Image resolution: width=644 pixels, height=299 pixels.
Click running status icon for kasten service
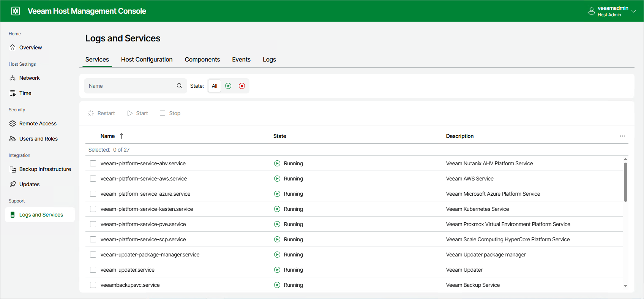click(277, 209)
